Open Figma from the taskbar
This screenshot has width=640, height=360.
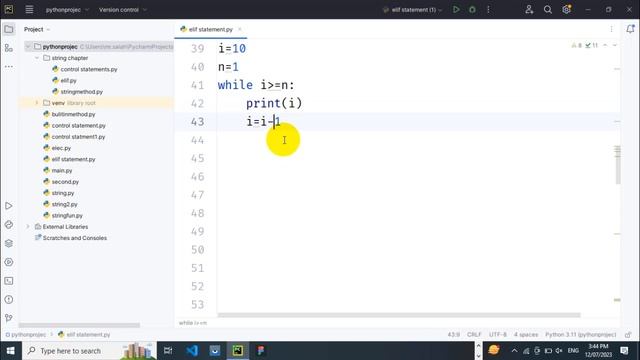pos(261,351)
